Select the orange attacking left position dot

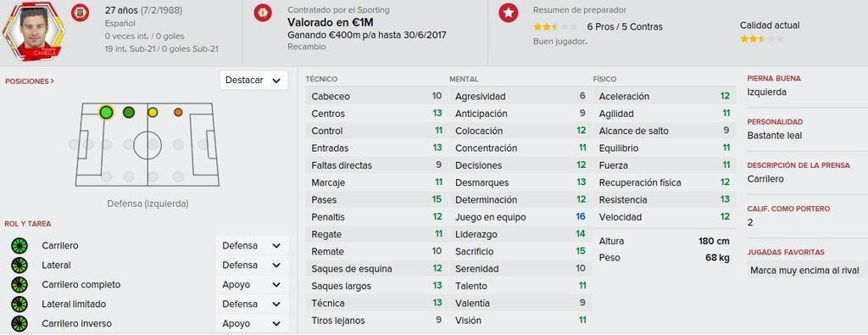178,113
